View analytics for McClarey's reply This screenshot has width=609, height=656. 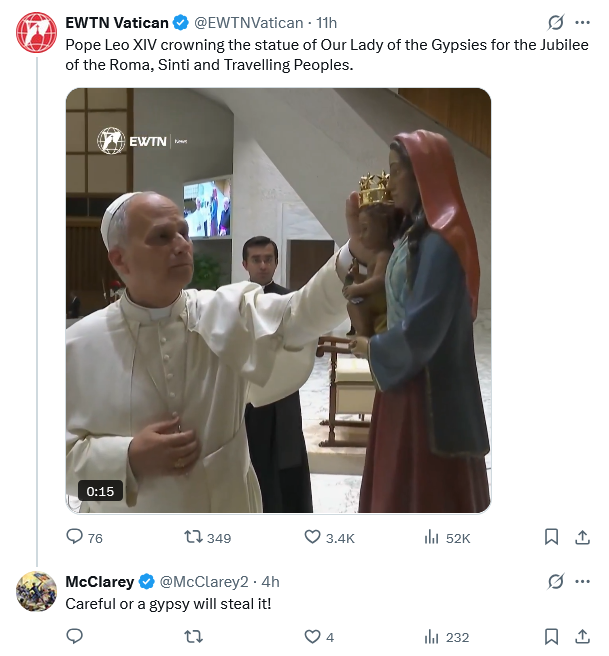pos(433,636)
